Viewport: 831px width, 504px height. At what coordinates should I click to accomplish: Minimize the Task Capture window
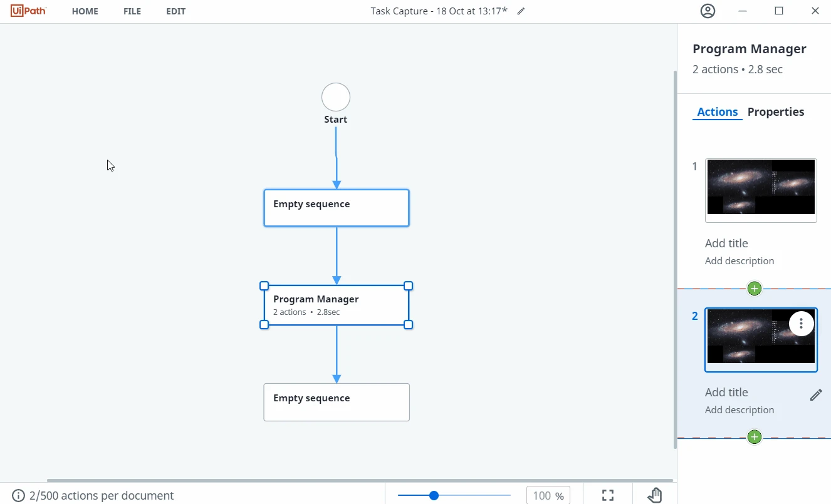click(x=743, y=11)
